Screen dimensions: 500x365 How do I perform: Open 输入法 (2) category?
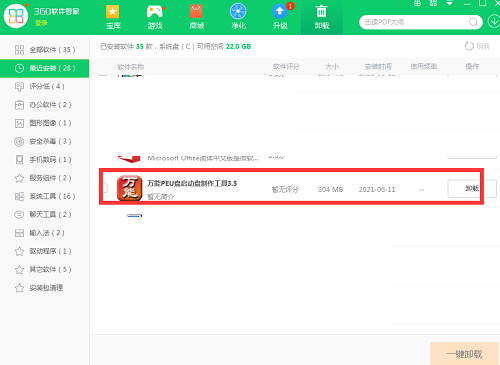[x=45, y=233]
